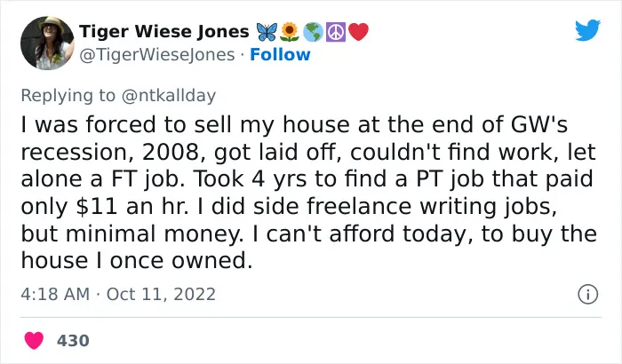Follow Tiger Wiese Jones
Viewport: 622px width, 364px height.
[280, 55]
